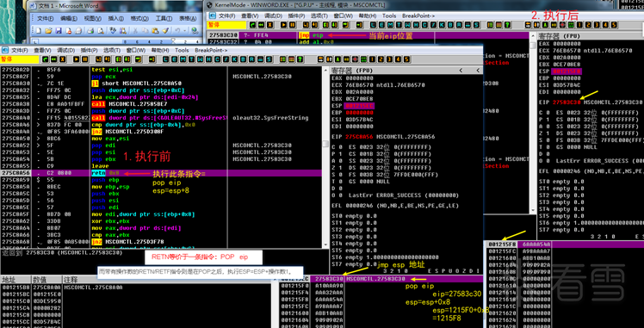Open BreakPoint-> menu in front debugger
This screenshot has height=328, width=644.
211,50
